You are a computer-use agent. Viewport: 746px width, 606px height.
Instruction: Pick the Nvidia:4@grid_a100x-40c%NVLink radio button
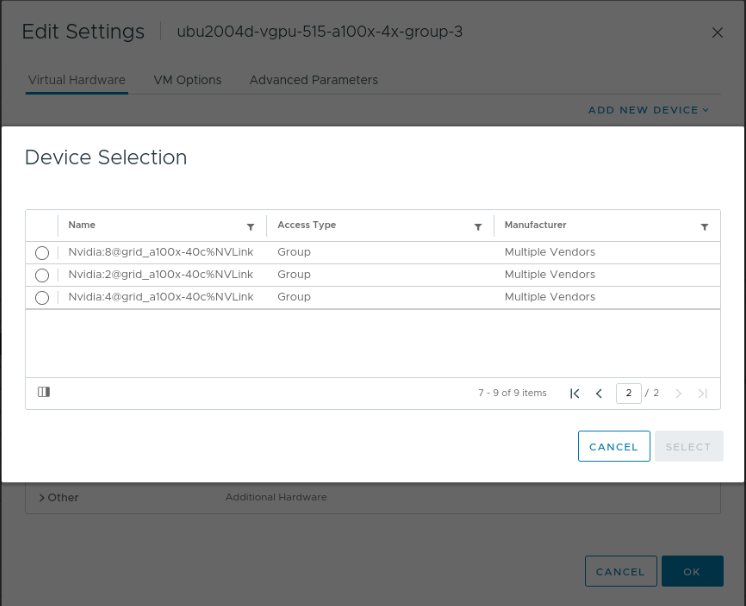pos(42,298)
